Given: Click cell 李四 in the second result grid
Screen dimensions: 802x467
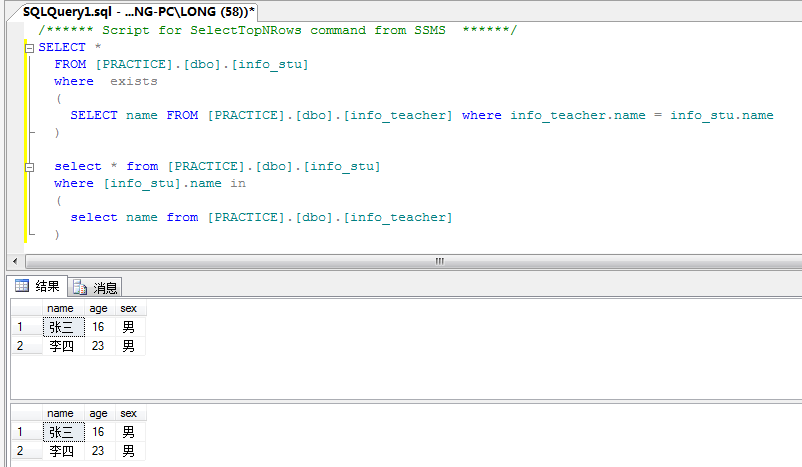Looking at the screenshot, I should (x=63, y=451).
